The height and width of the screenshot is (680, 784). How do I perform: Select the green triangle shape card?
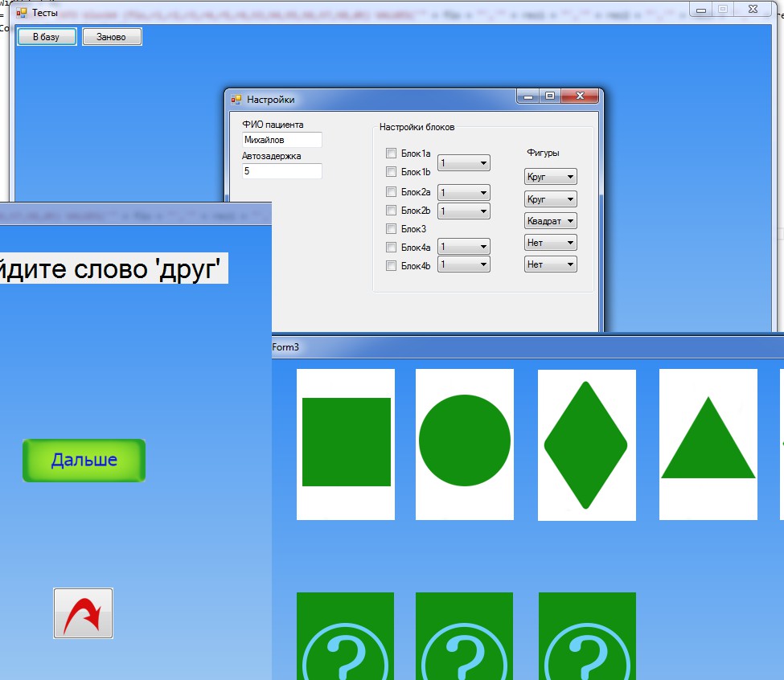pyautogui.click(x=708, y=444)
